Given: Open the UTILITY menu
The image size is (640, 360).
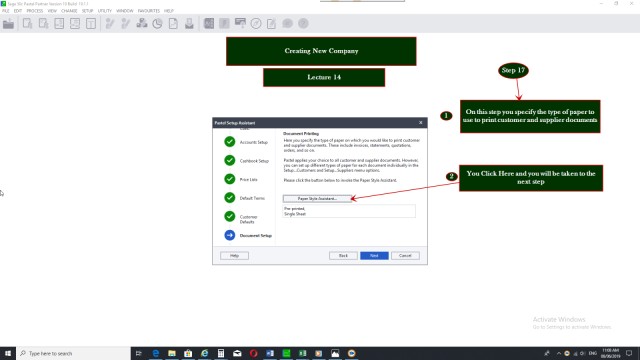Looking at the screenshot, I should coord(105,11).
